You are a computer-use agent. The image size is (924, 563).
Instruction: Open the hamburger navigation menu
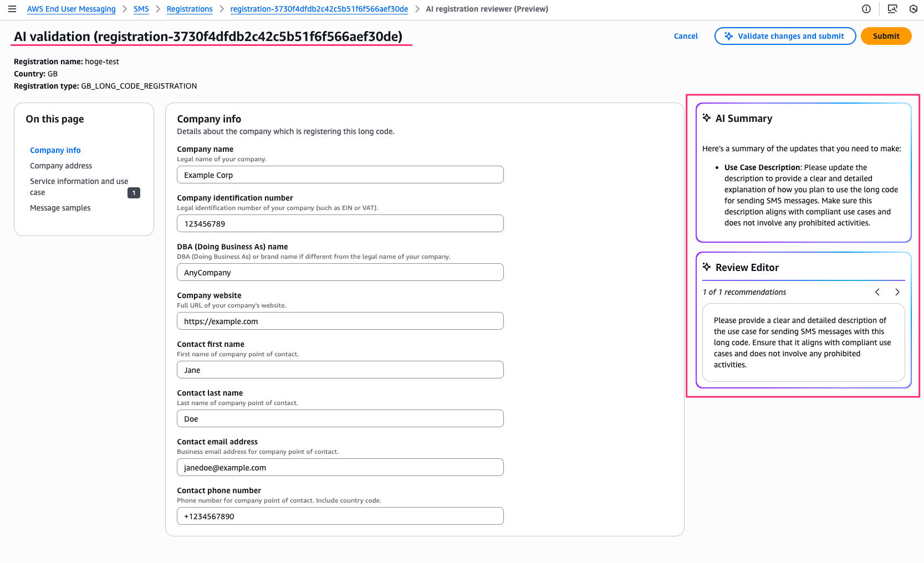[12, 9]
